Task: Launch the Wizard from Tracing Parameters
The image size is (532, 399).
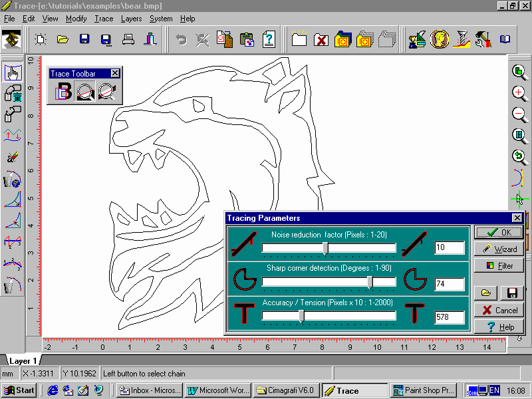Action: click(x=499, y=249)
